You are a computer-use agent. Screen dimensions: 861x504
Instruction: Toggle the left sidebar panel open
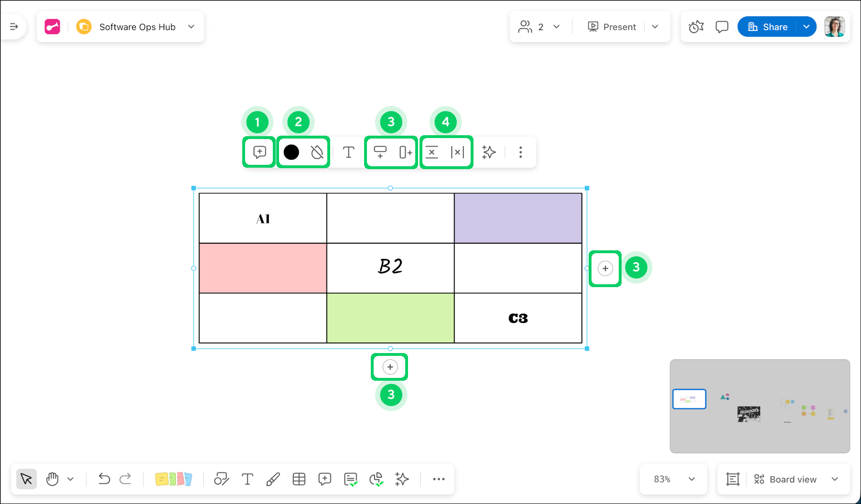pos(14,27)
